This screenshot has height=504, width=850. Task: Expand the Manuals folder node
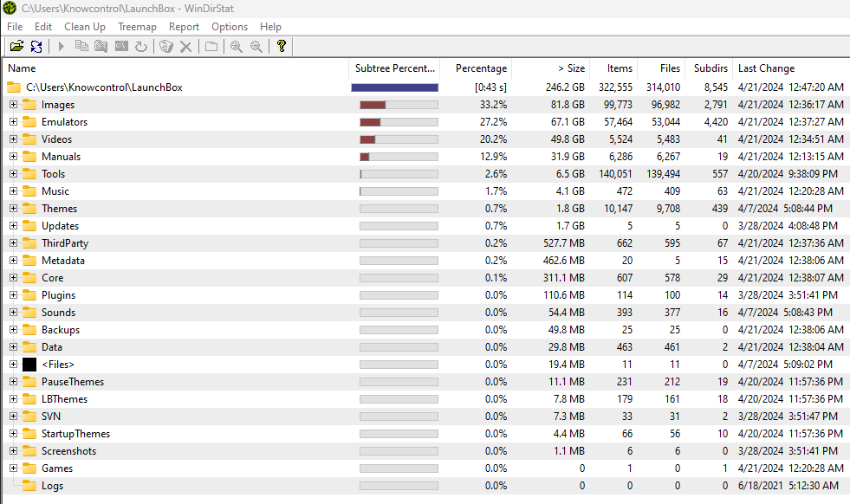click(14, 157)
